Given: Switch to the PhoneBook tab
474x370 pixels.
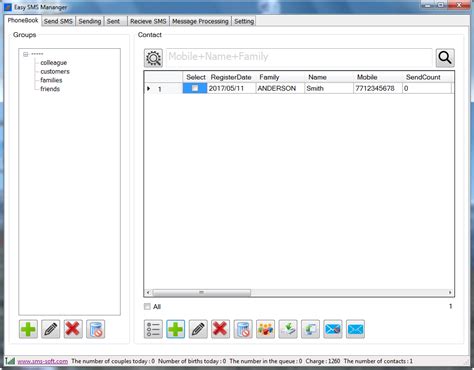Looking at the screenshot, I should (x=23, y=20).
